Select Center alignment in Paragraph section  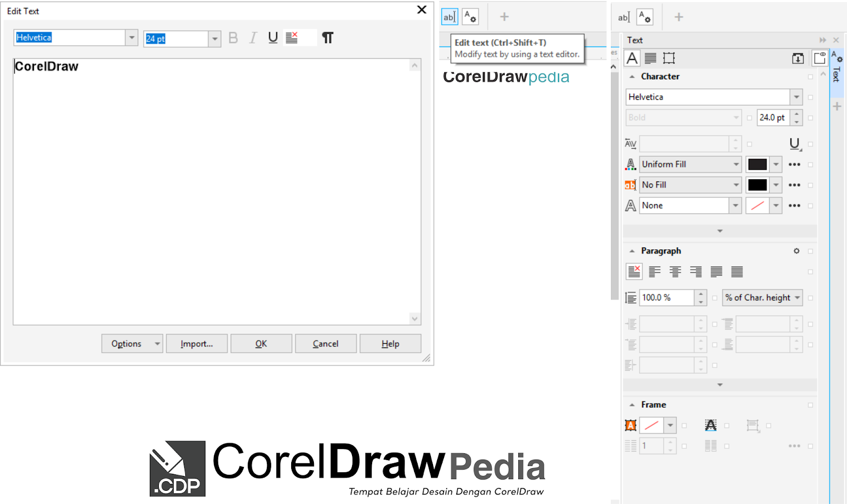point(675,272)
